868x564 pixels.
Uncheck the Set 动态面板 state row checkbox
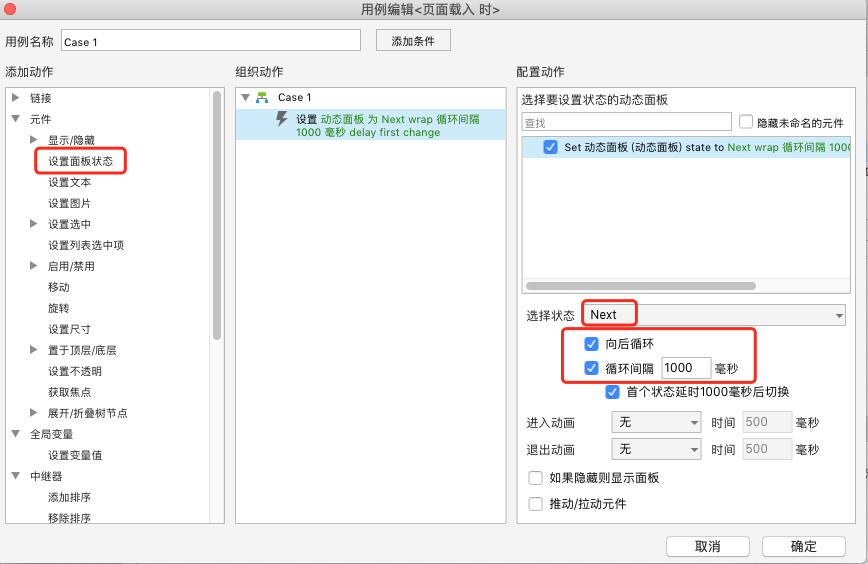click(550, 147)
